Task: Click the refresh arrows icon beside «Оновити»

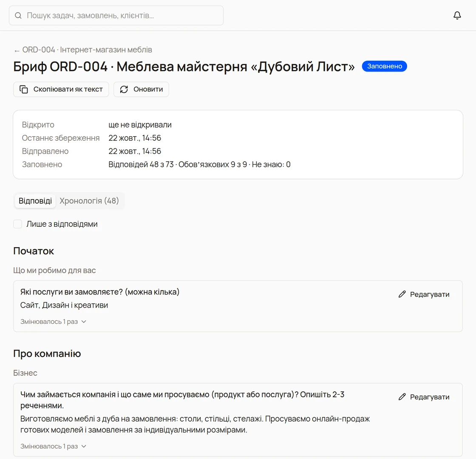Action: click(124, 89)
